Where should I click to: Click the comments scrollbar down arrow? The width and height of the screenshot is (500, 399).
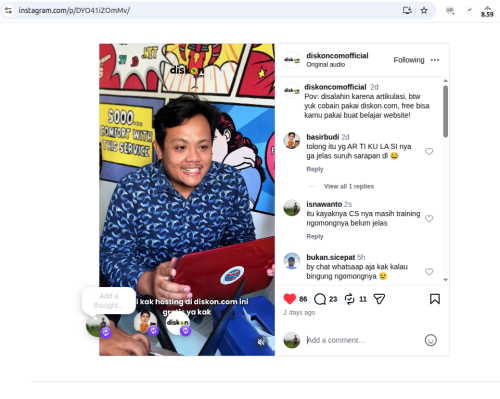point(445,280)
